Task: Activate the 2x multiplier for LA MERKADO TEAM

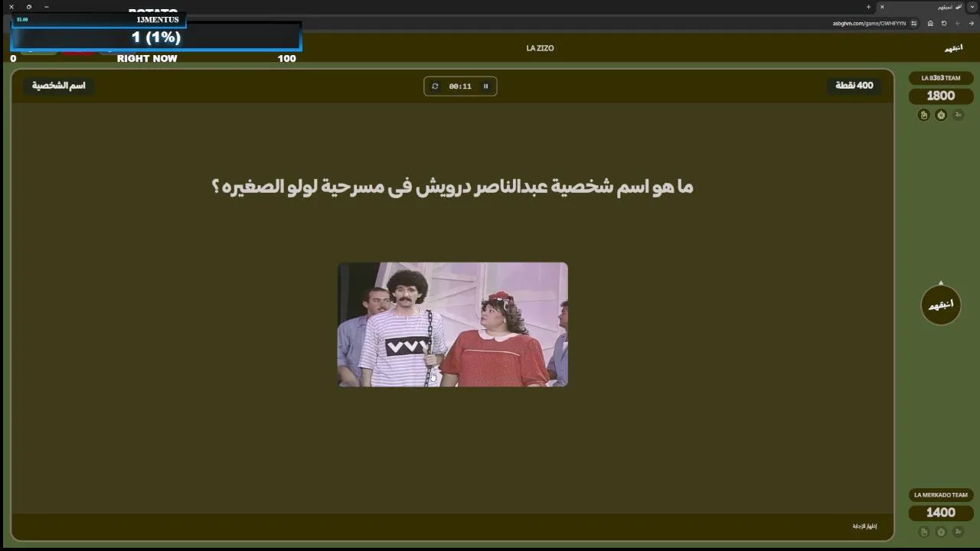Action: click(x=958, y=532)
